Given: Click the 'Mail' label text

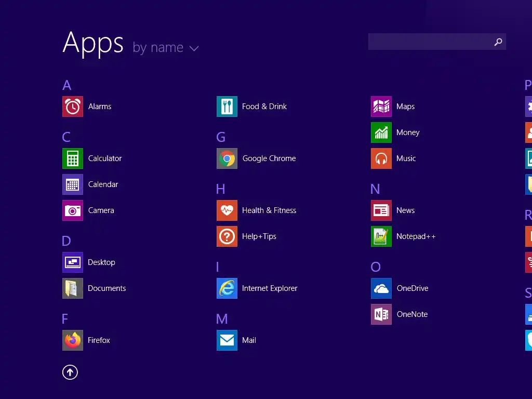Looking at the screenshot, I should (249, 340).
